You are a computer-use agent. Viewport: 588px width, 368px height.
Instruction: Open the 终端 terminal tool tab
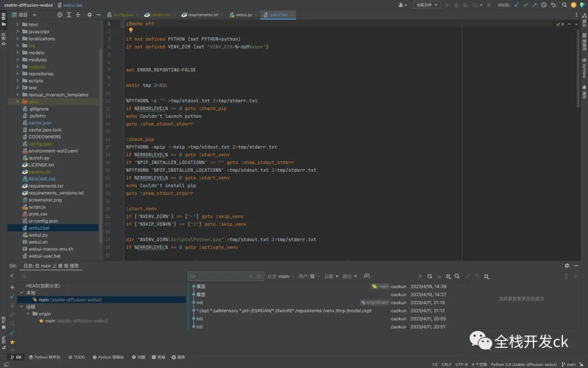(x=158, y=357)
